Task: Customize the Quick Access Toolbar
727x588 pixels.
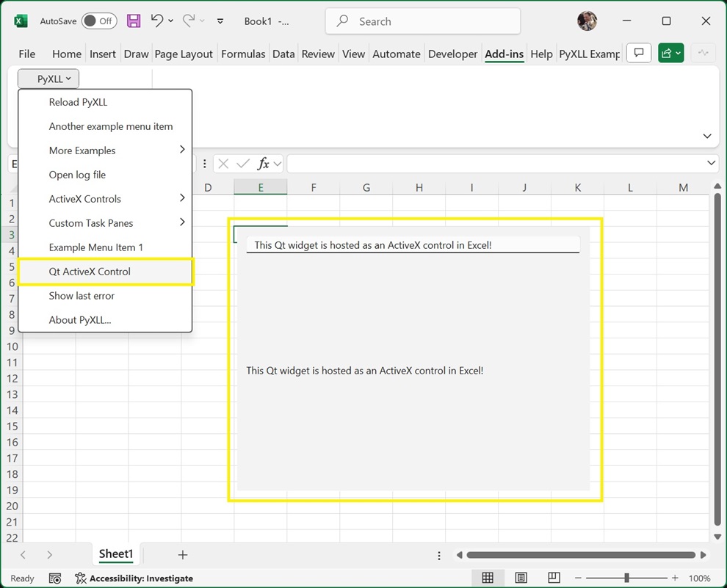Action: [220, 21]
